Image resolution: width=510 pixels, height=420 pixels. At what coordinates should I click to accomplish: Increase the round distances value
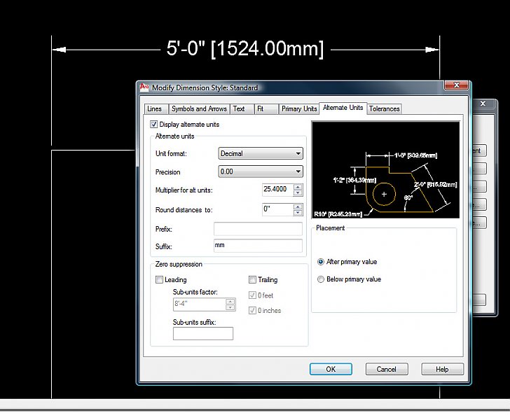click(x=298, y=206)
